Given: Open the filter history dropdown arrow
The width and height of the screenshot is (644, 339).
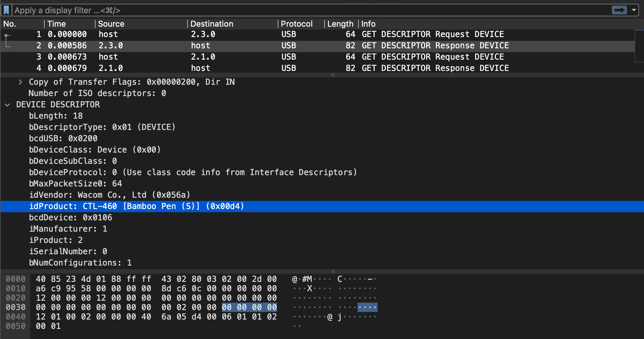Looking at the screenshot, I should click(634, 10).
